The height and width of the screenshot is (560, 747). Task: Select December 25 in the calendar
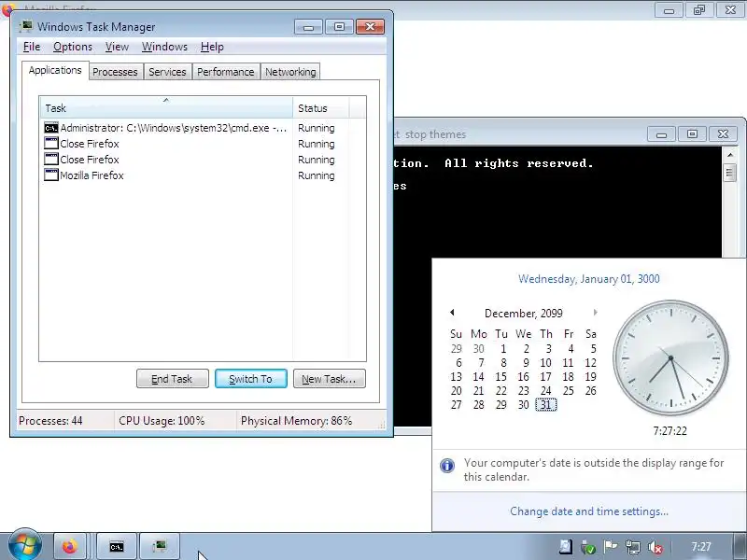pyautogui.click(x=569, y=391)
